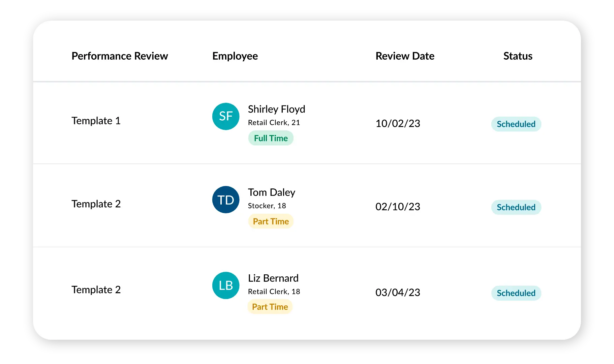This screenshot has height=364, width=614.
Task: Click Template 1 in Shirley Floyd's row
Action: 96,121
